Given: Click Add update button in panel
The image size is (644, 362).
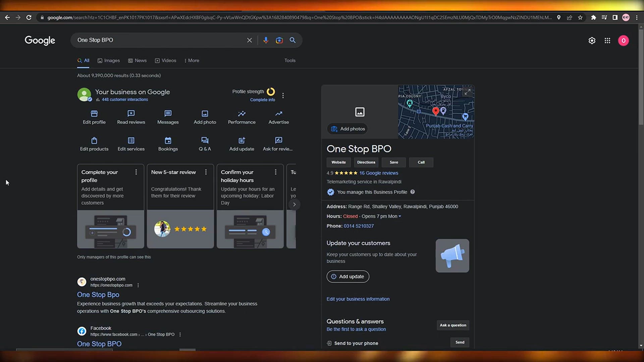Looking at the screenshot, I should click(348, 277).
